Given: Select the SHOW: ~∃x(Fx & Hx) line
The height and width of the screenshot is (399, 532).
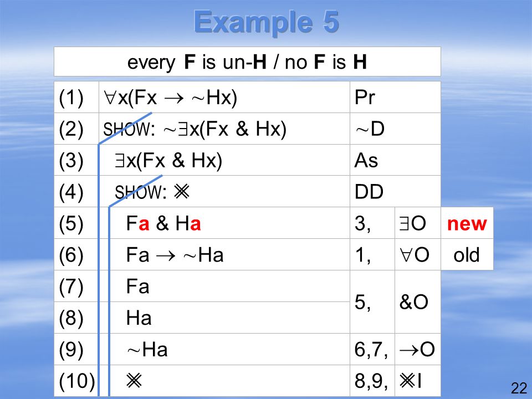Looking at the screenshot, I should click(x=195, y=129).
